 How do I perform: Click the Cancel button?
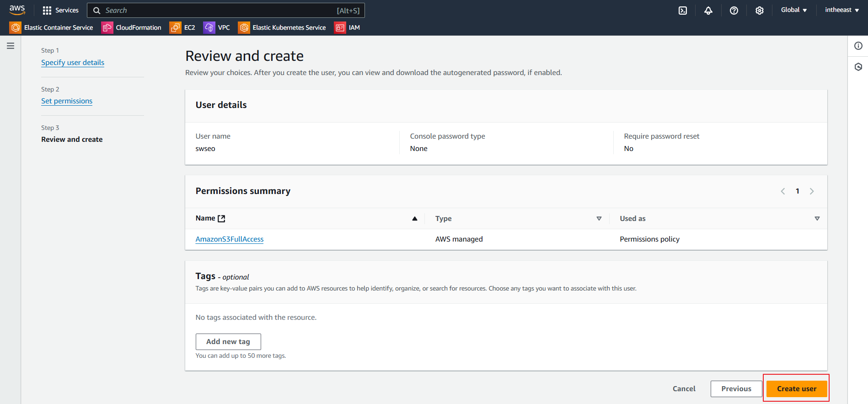click(684, 389)
